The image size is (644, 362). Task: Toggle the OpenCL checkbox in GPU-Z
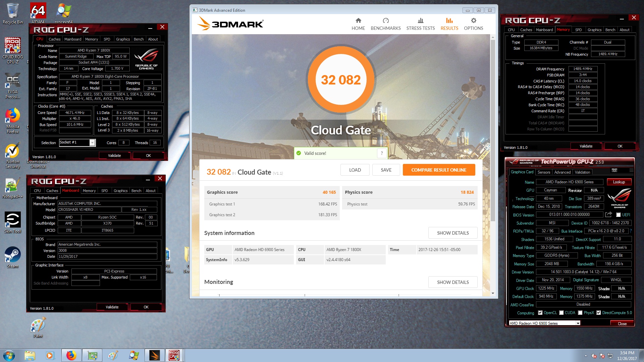pyautogui.click(x=540, y=313)
